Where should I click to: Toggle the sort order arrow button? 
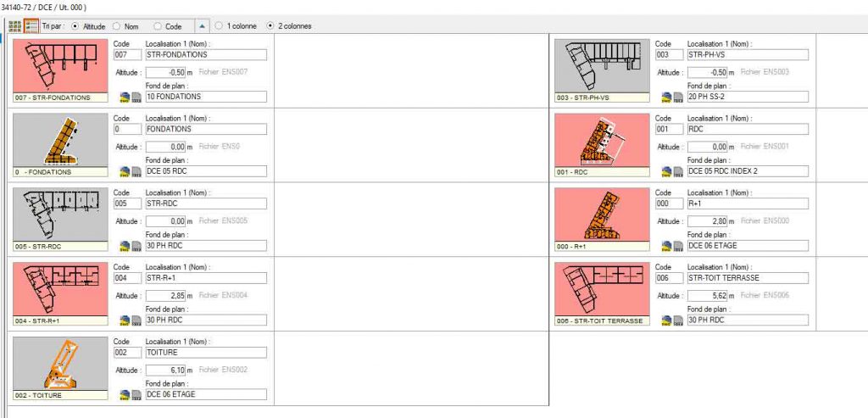coord(201,26)
